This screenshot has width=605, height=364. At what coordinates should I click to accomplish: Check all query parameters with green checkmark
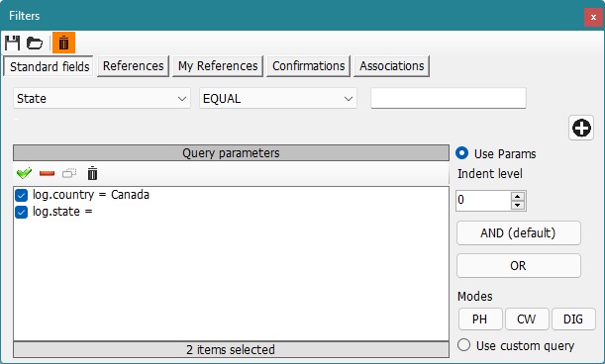[x=24, y=173]
